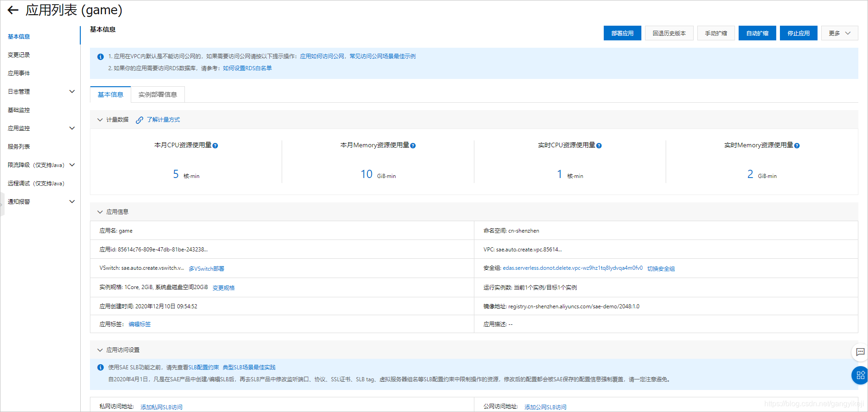Click help icon beside 本月Memory资源使用量
The width and height of the screenshot is (868, 412).
pos(413,145)
